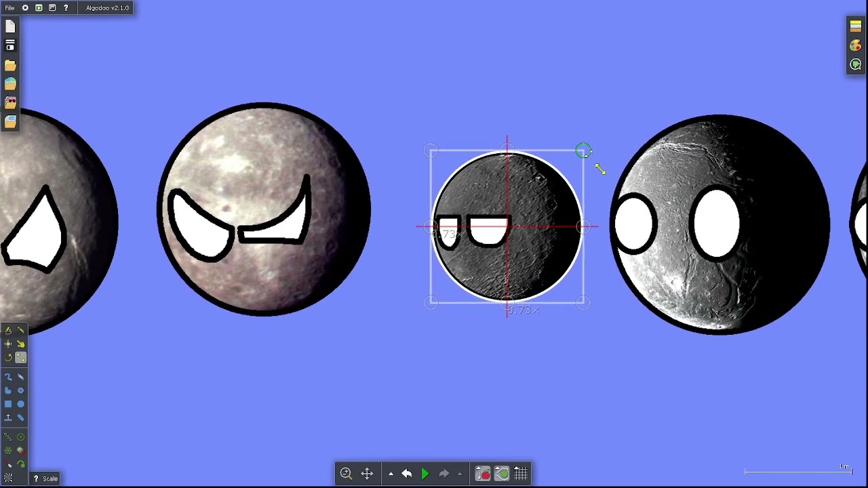Select the highlighted Scale tool icon
The height and width of the screenshot is (488, 868).
(x=21, y=357)
